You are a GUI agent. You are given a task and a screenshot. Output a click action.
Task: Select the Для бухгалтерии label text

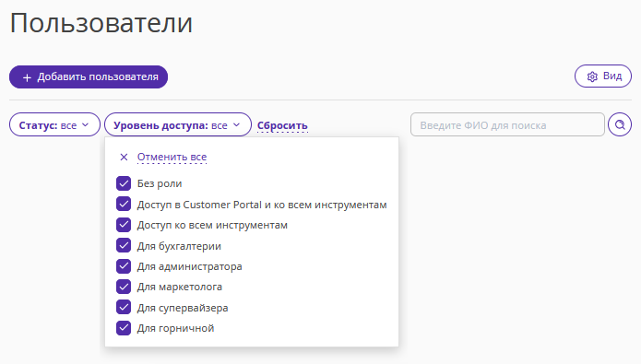point(179,246)
